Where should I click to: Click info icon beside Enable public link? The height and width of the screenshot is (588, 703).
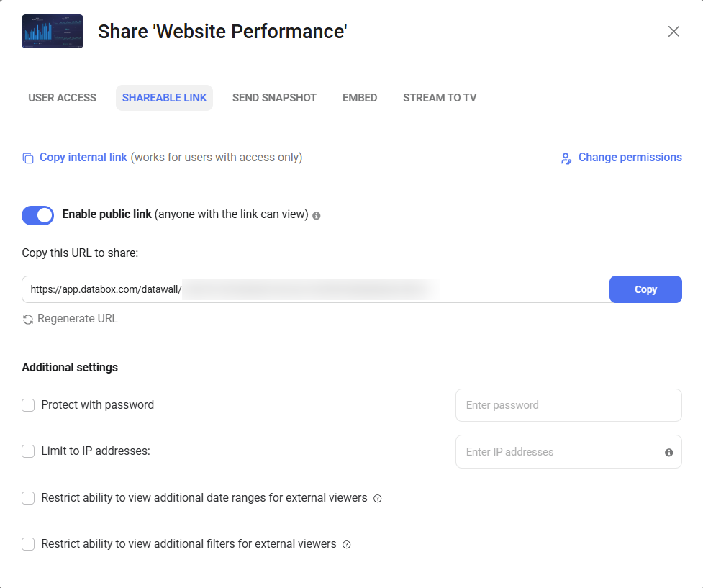pos(317,216)
